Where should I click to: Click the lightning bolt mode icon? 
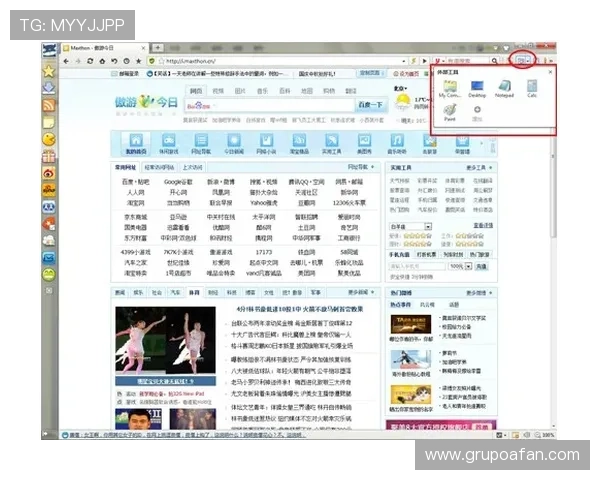[x=414, y=61]
